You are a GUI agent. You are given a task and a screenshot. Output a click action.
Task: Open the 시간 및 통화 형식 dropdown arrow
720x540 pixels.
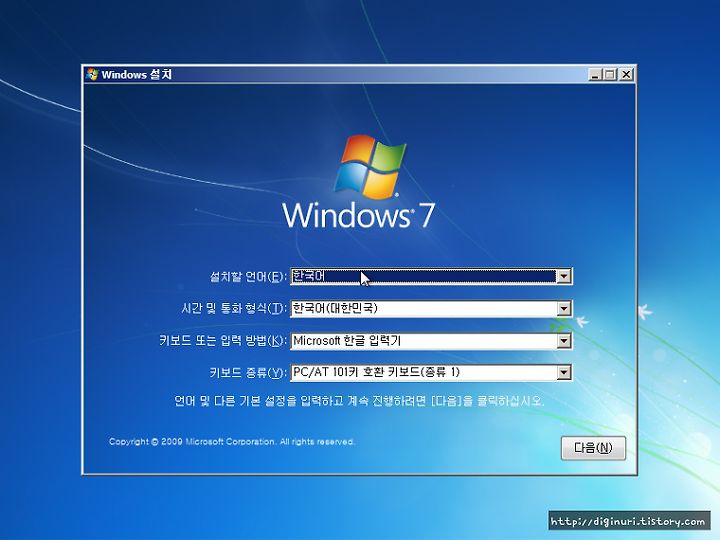564,309
